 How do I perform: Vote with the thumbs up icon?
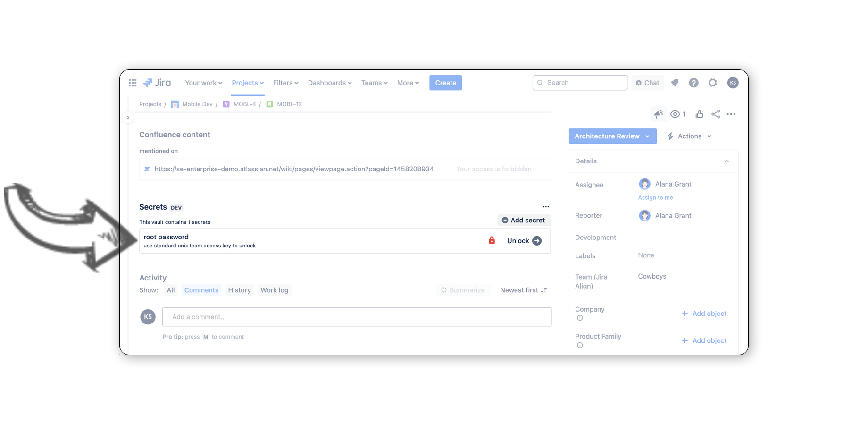tap(700, 114)
